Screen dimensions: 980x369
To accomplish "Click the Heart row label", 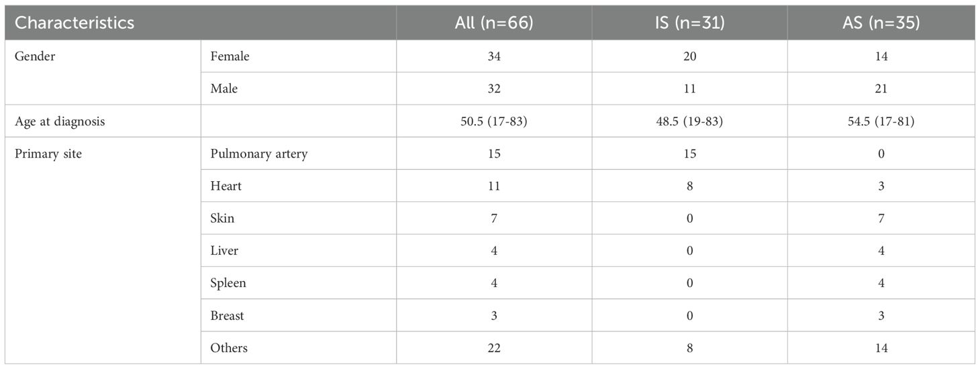I will 226,186.
